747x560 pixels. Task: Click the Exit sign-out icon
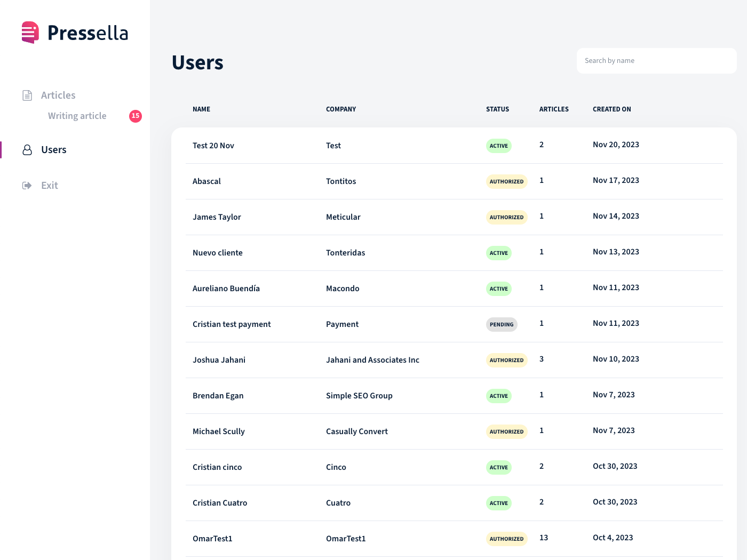pyautogui.click(x=27, y=186)
